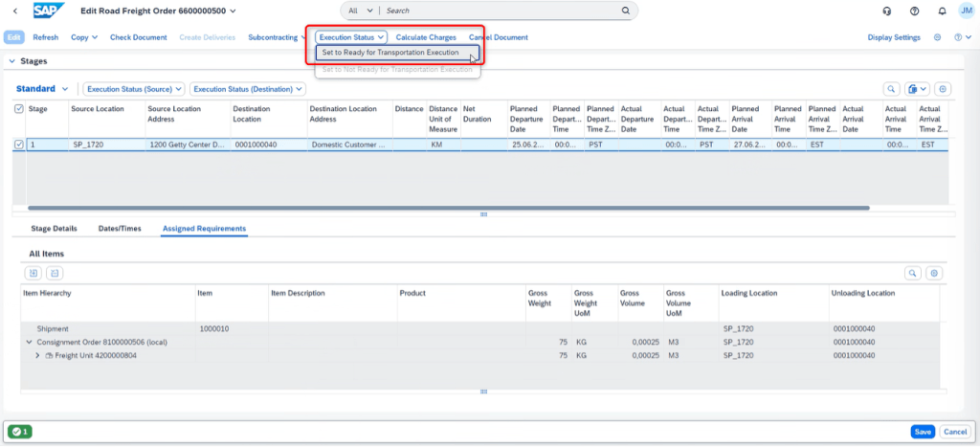This screenshot has width=980, height=447.
Task: Click the green messages indicator showing 1
Action: point(20,432)
